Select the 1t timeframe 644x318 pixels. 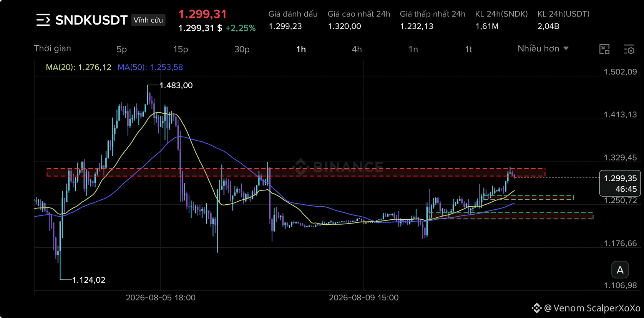pyautogui.click(x=468, y=49)
